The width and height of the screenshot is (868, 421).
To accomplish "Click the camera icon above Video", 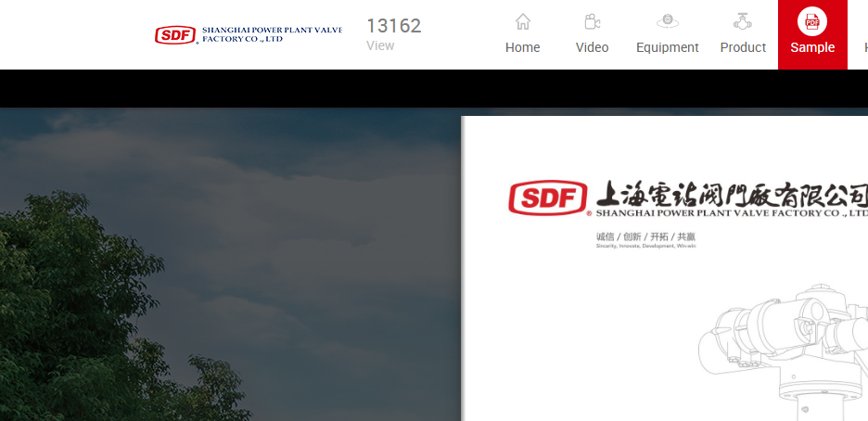I will [x=593, y=21].
